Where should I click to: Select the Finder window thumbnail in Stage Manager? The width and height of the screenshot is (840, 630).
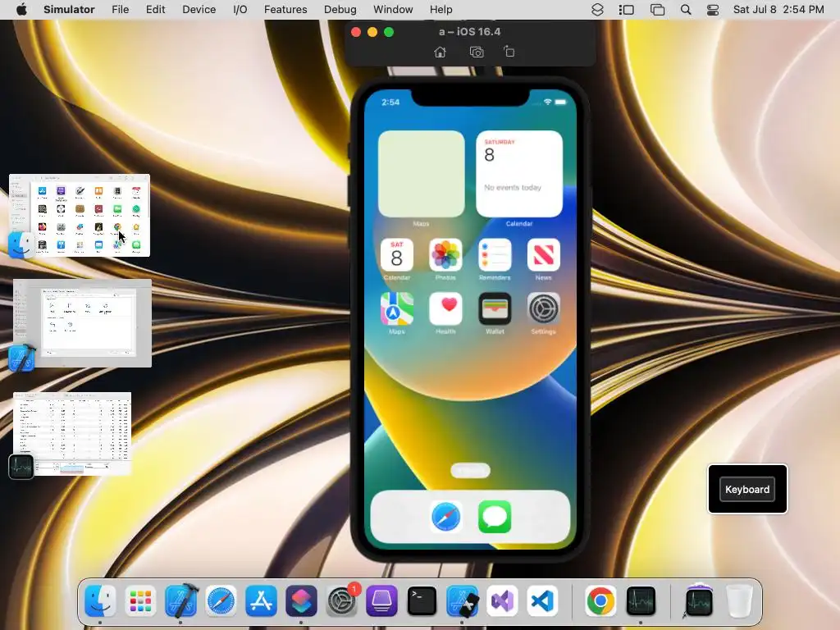point(80,216)
